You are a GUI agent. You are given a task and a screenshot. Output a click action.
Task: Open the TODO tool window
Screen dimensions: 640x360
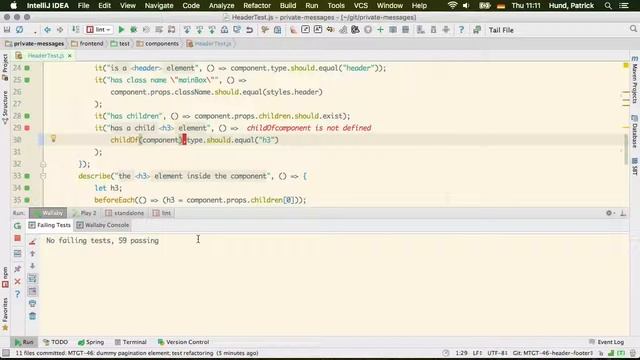click(55, 342)
